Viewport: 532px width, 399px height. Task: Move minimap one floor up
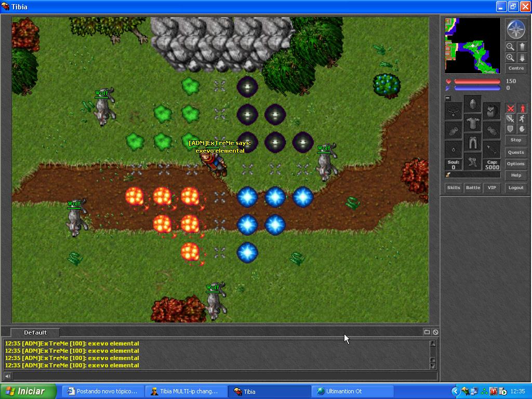(x=522, y=46)
